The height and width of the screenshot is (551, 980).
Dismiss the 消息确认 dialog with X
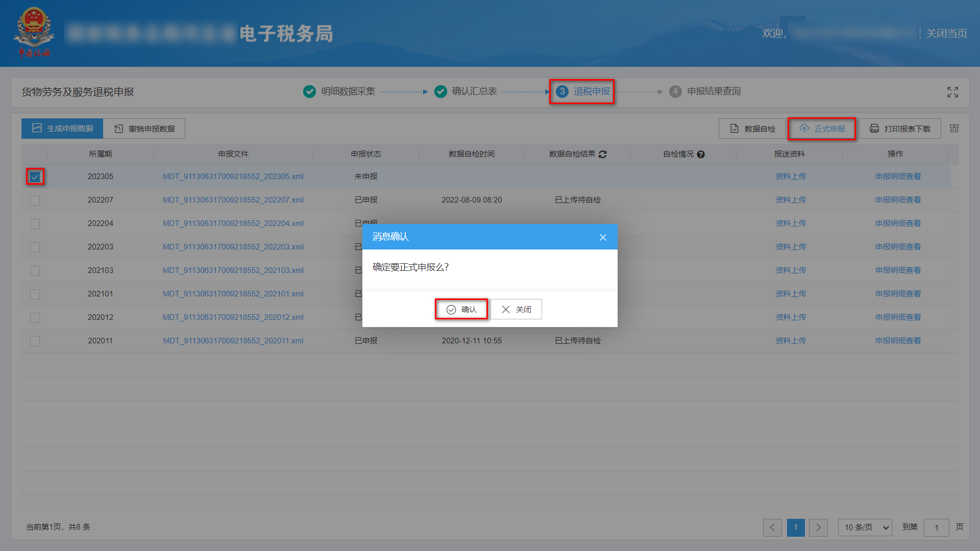pyautogui.click(x=603, y=237)
